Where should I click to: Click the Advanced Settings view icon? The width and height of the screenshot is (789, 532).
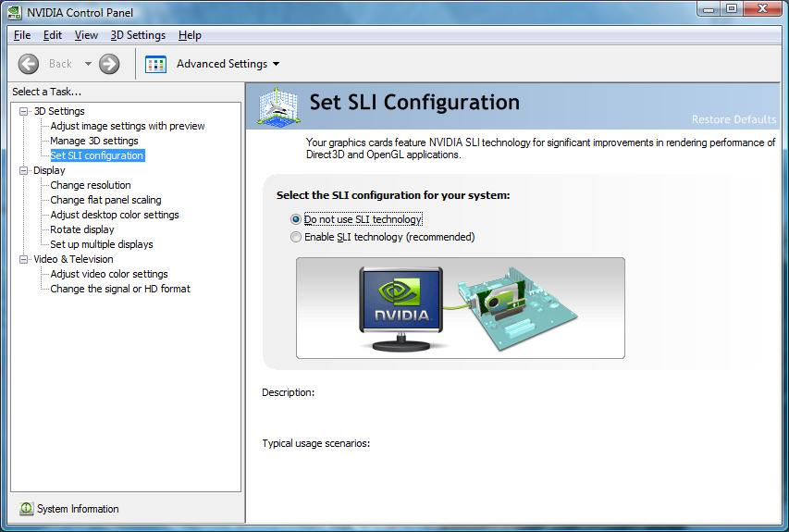click(155, 64)
